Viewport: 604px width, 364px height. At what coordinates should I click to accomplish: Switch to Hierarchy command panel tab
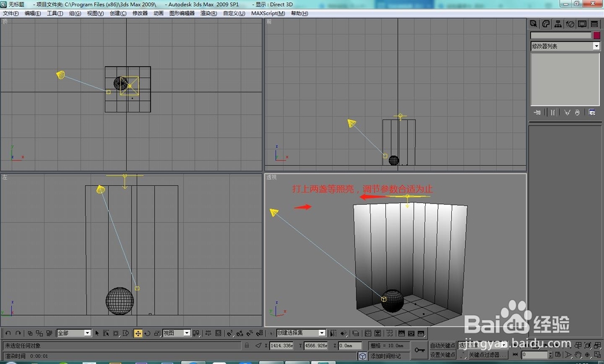pyautogui.click(x=557, y=24)
